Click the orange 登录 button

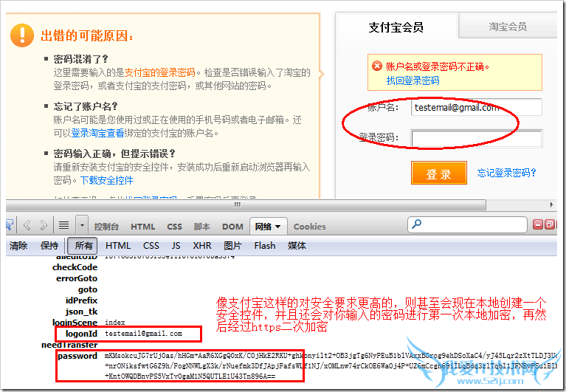tap(438, 173)
